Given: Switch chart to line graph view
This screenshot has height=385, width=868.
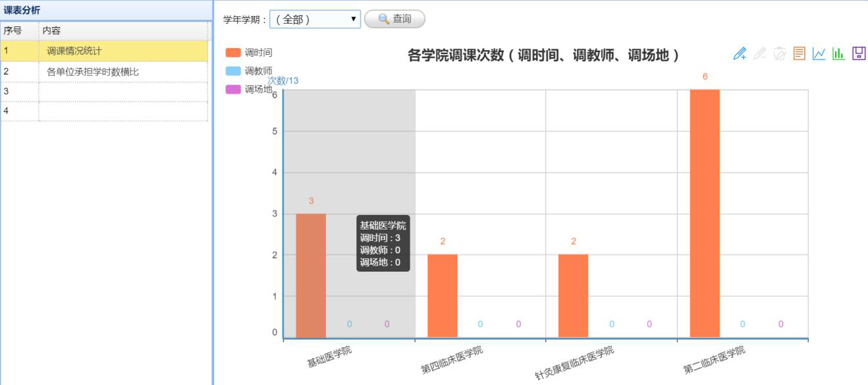Looking at the screenshot, I should coord(819,54).
